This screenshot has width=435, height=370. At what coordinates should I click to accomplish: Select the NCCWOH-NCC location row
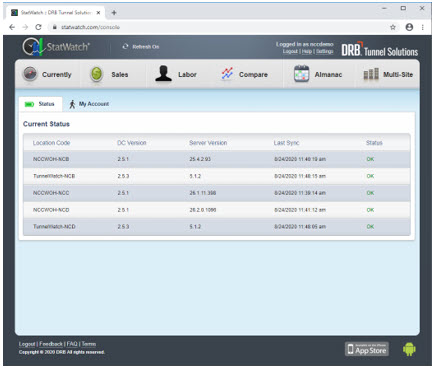[217, 193]
